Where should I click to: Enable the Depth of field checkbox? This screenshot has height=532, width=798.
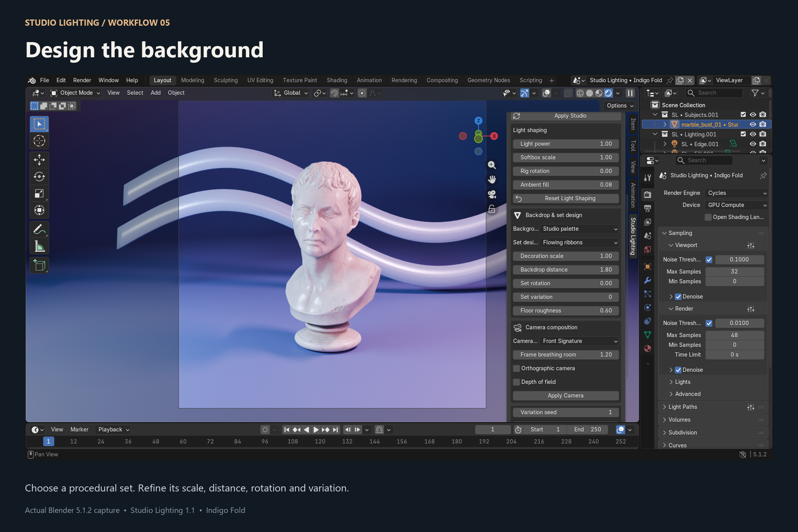517,382
